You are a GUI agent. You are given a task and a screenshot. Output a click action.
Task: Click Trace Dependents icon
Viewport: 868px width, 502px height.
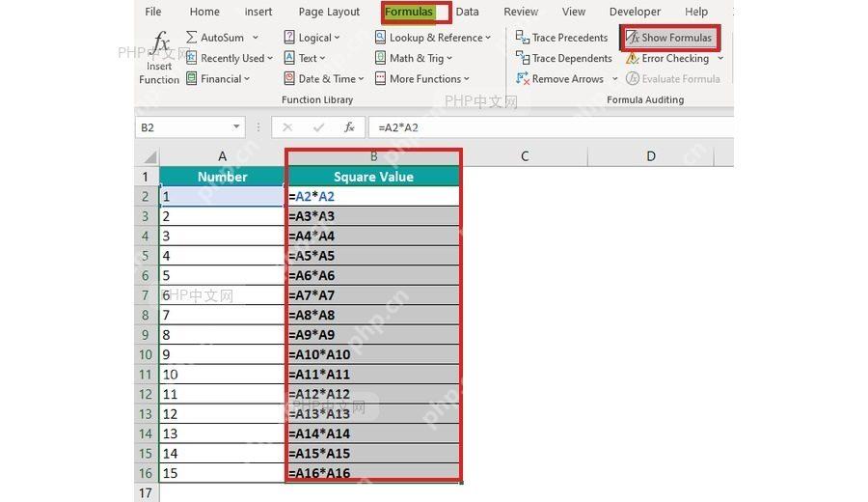click(x=522, y=58)
